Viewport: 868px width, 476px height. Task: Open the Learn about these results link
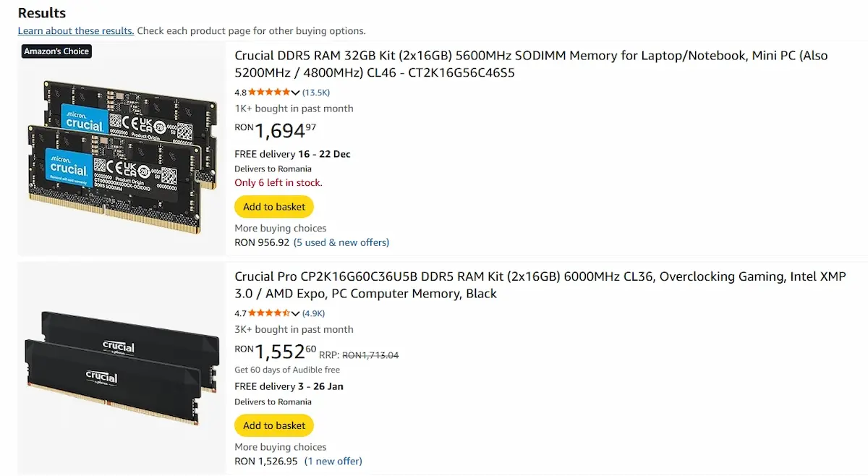[x=75, y=30]
